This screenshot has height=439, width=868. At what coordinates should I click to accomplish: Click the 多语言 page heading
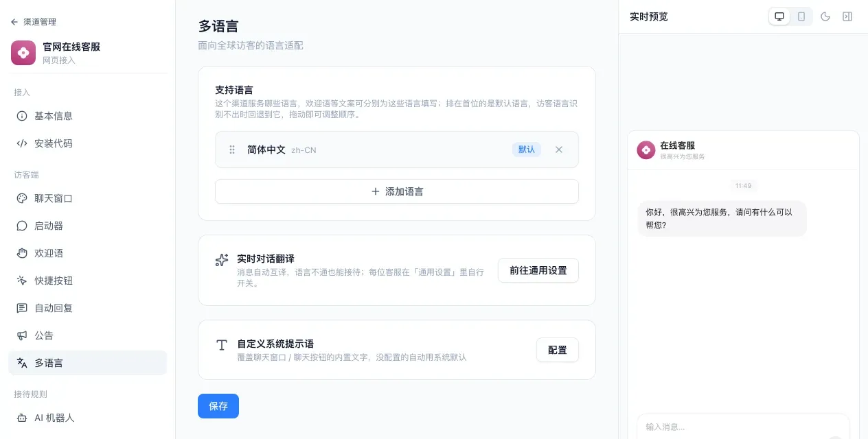218,27
